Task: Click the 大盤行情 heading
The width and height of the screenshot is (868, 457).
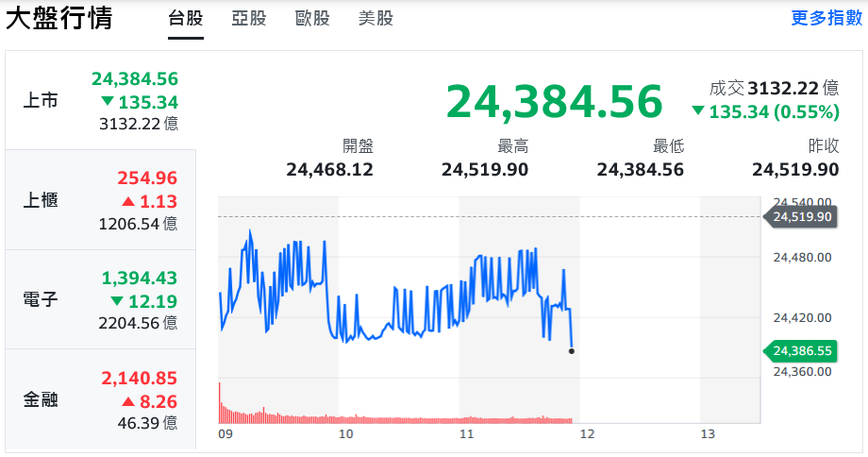Action: (x=59, y=19)
